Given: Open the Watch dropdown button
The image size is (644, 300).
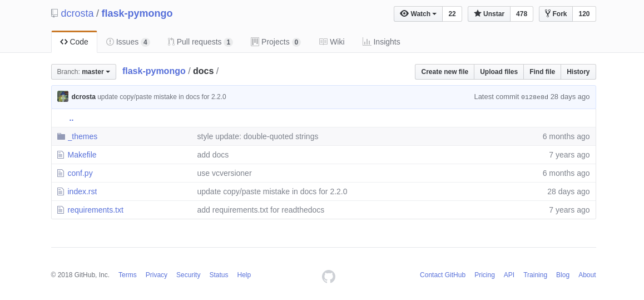Looking at the screenshot, I should click(418, 14).
